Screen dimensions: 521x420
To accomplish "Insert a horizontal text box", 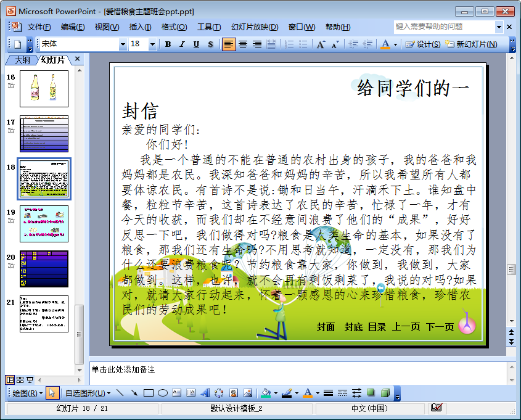I will click(x=177, y=393).
